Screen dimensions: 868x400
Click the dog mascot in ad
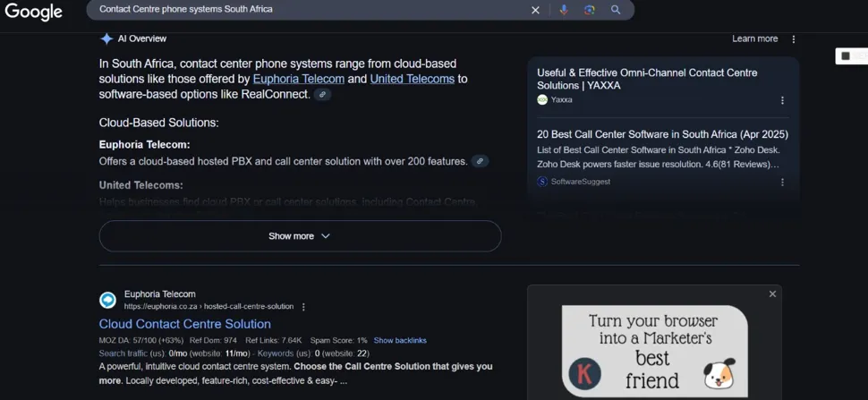pos(719,373)
